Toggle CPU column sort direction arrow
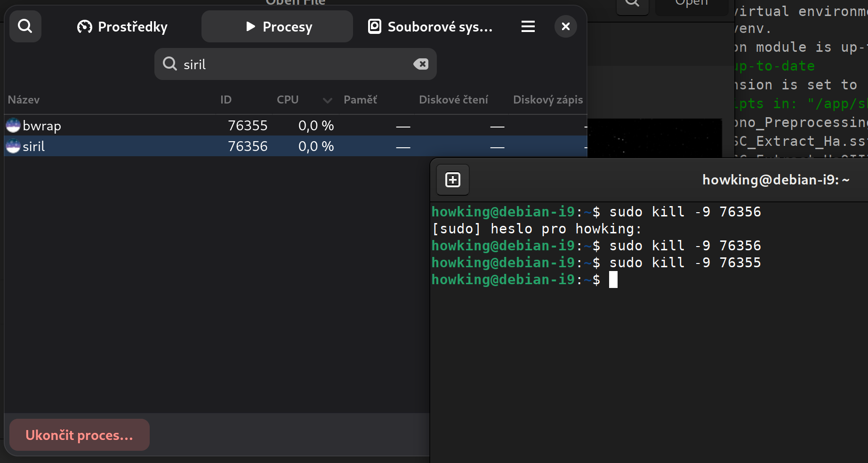The height and width of the screenshot is (463, 868). (x=328, y=100)
